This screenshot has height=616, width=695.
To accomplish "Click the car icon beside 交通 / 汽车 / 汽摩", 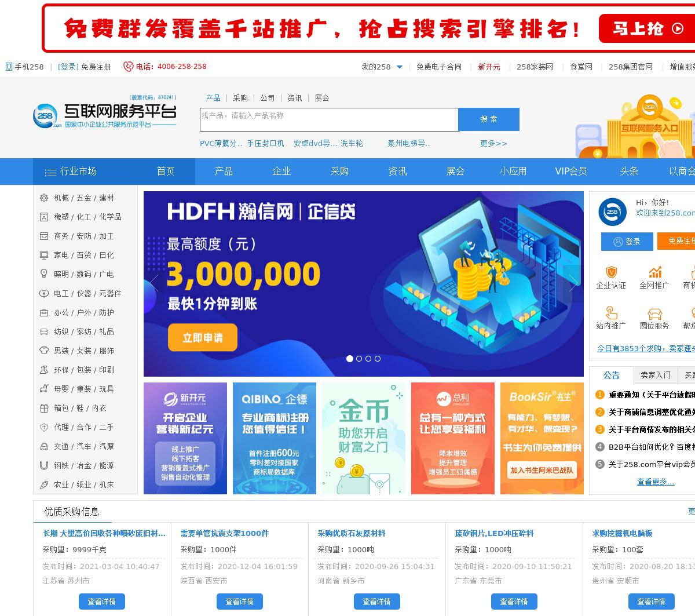I will (x=44, y=446).
